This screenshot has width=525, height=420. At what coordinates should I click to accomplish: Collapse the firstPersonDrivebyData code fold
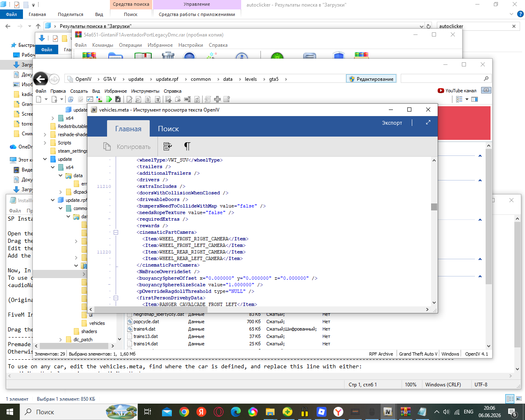pyautogui.click(x=116, y=298)
